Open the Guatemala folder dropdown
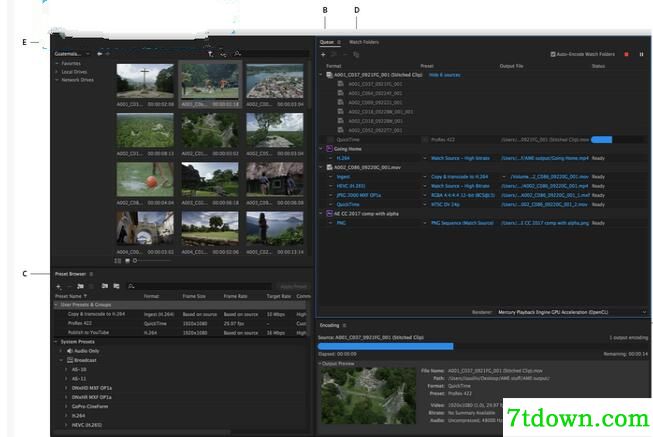653x437 pixels. [87, 54]
